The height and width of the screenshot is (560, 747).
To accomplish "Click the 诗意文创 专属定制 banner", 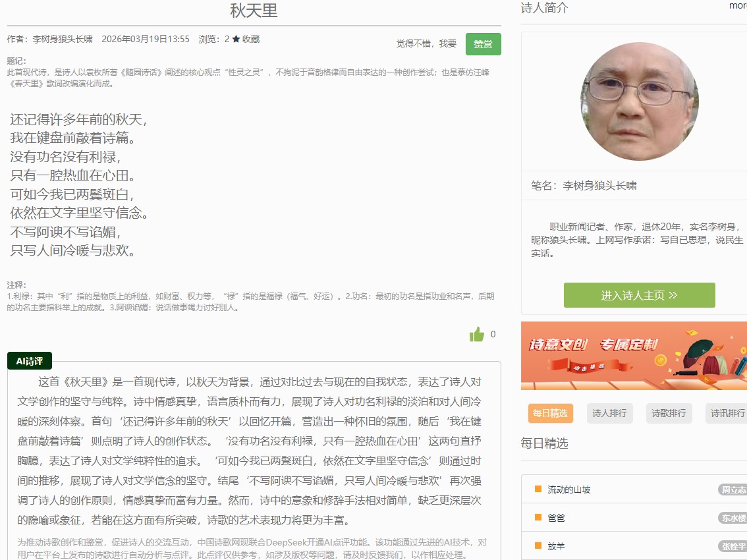I will (634, 356).
